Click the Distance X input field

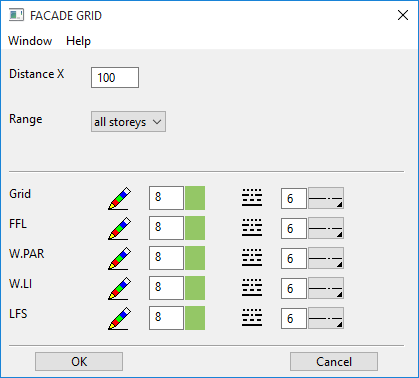click(x=115, y=78)
